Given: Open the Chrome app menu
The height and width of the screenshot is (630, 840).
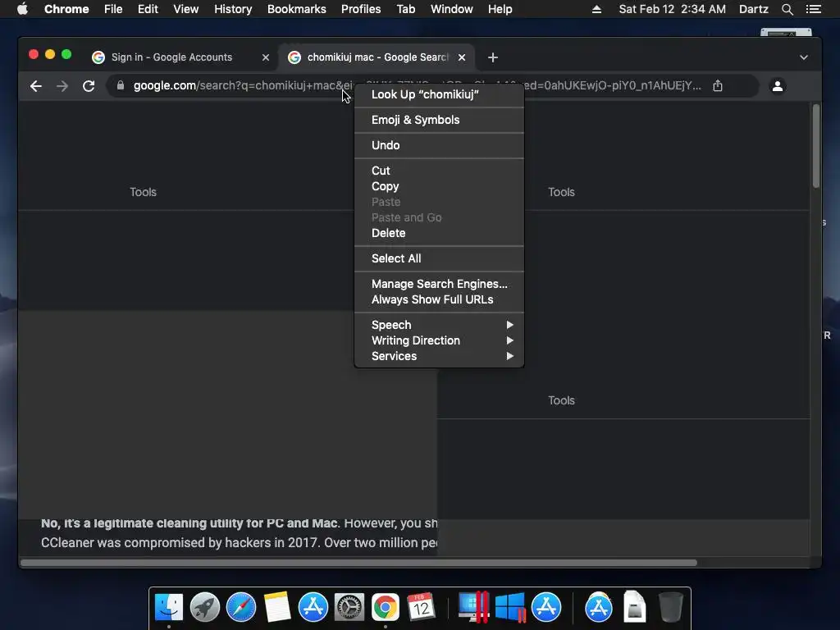Looking at the screenshot, I should click(66, 9).
